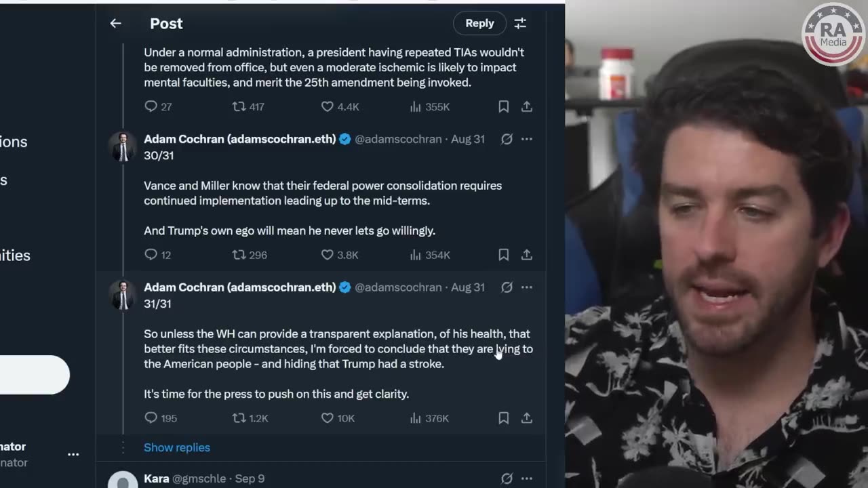Open more options on Kara's reply
The height and width of the screenshot is (488, 868).
pyautogui.click(x=526, y=479)
